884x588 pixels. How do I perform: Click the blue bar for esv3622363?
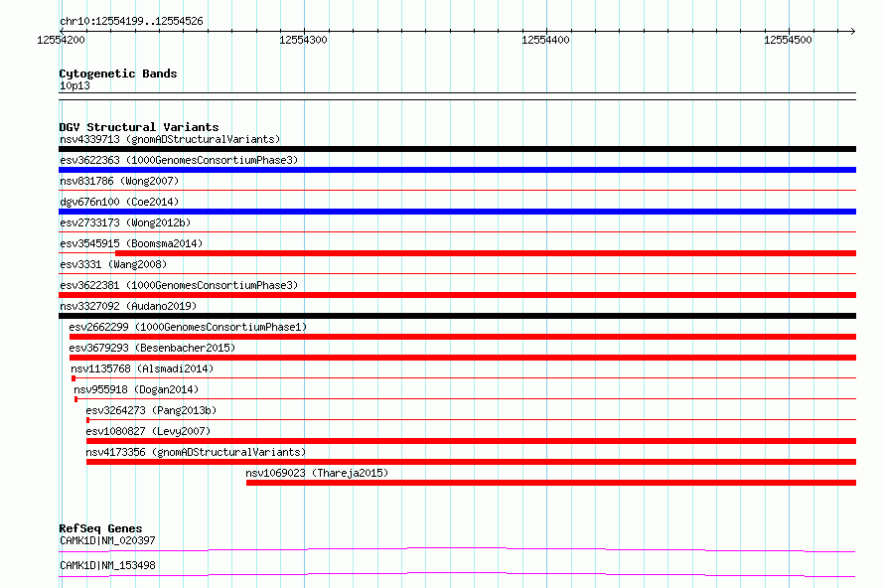click(x=457, y=170)
